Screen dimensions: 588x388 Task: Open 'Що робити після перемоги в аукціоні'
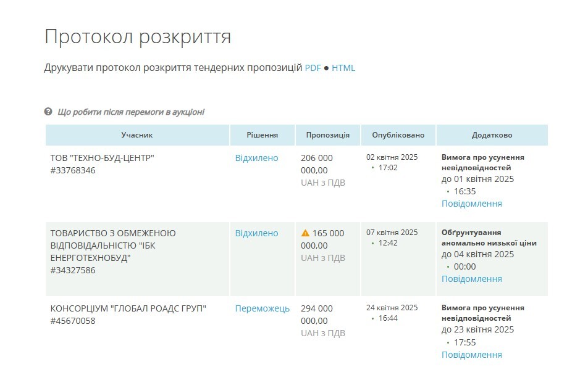pos(131,112)
